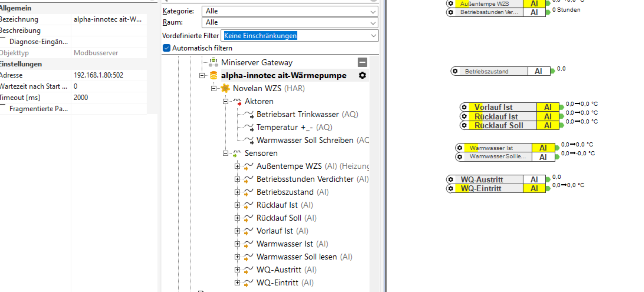Disable the Automatisch filtern checkbox
644x292 pixels.
pyautogui.click(x=167, y=48)
